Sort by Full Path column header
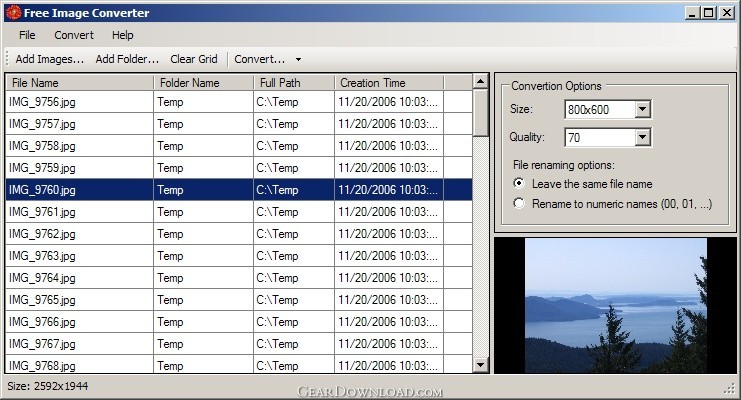 [x=294, y=83]
